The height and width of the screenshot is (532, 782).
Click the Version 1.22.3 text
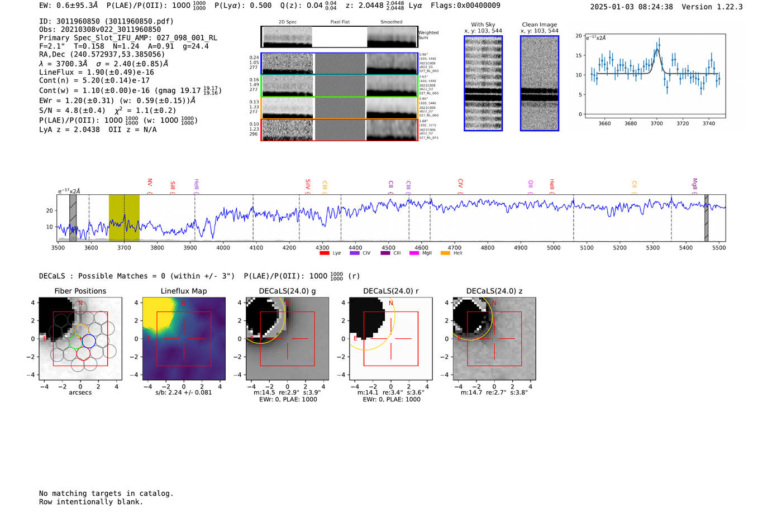(712, 7)
